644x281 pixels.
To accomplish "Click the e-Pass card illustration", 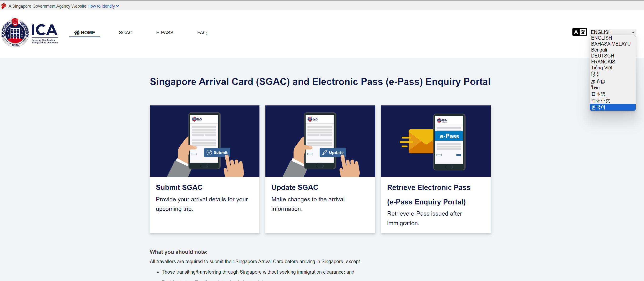I will pyautogui.click(x=436, y=141).
